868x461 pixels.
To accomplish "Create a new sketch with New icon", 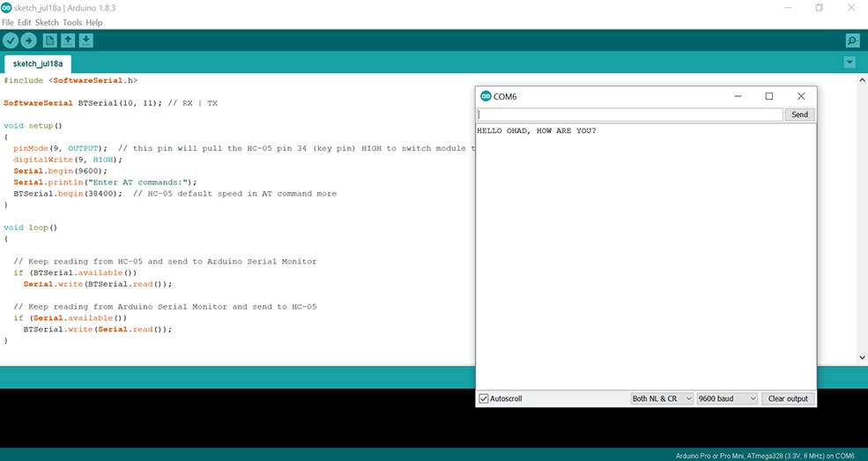I will (50, 41).
